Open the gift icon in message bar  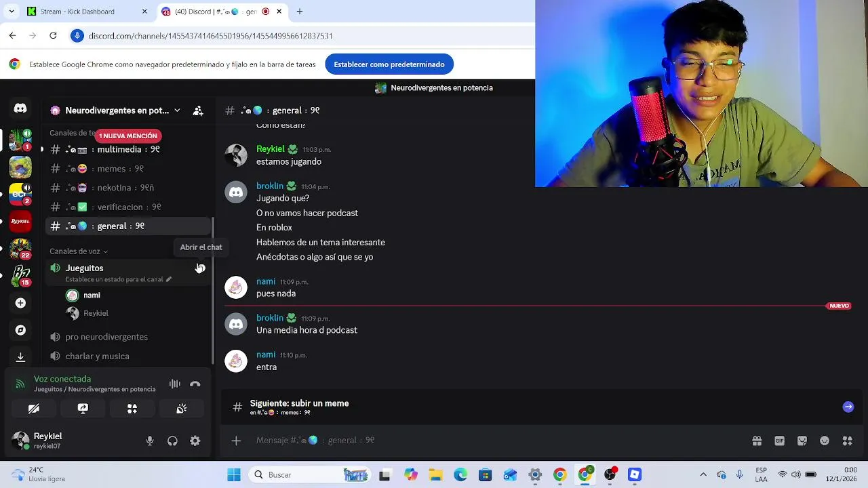pyautogui.click(x=757, y=441)
